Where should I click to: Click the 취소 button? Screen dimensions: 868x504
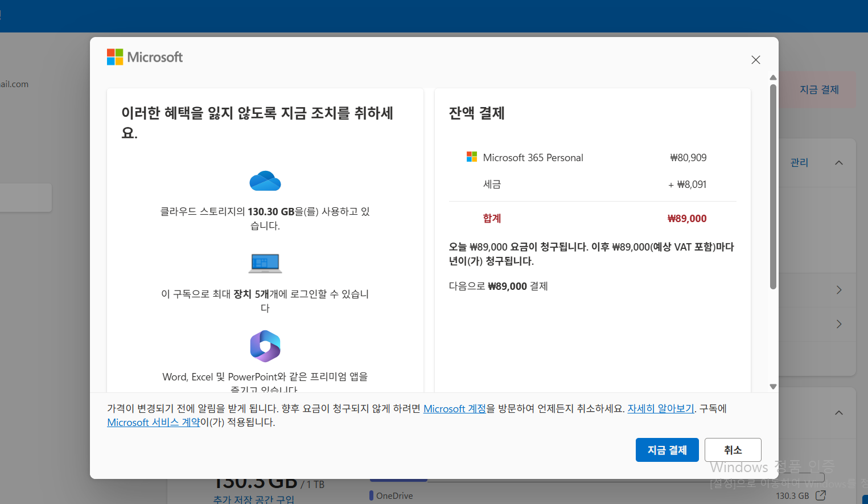733,450
